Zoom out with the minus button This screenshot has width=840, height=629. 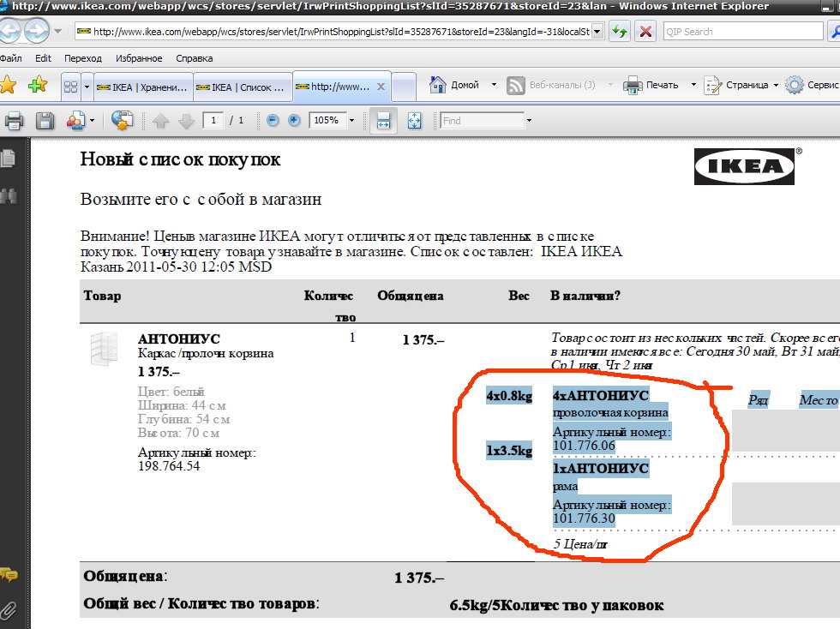click(273, 121)
